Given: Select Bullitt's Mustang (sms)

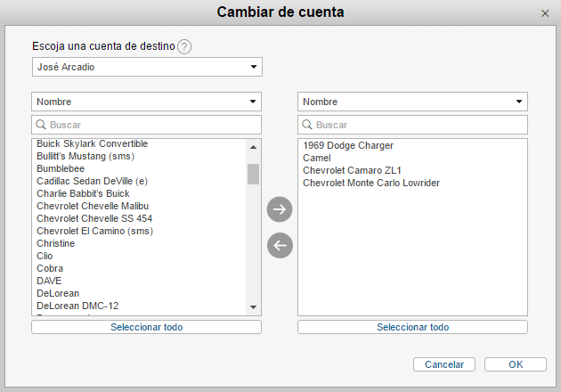Looking at the screenshot, I should (x=85, y=157).
